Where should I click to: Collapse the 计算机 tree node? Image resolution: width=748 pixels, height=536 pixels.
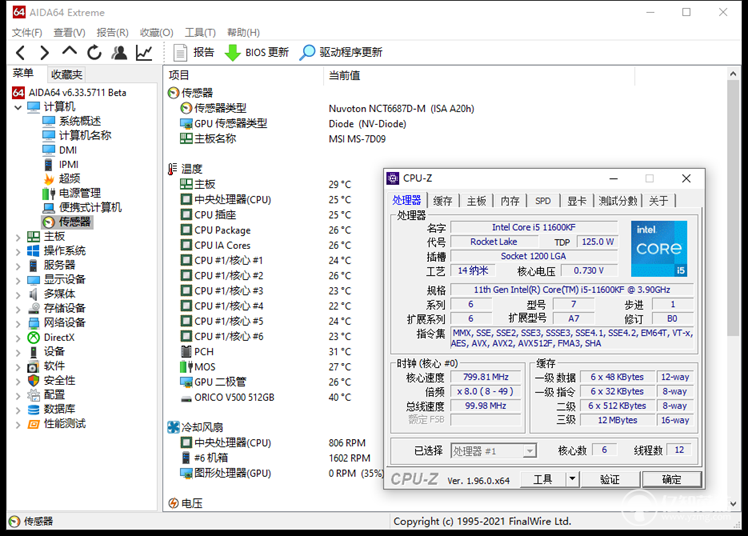(x=18, y=107)
